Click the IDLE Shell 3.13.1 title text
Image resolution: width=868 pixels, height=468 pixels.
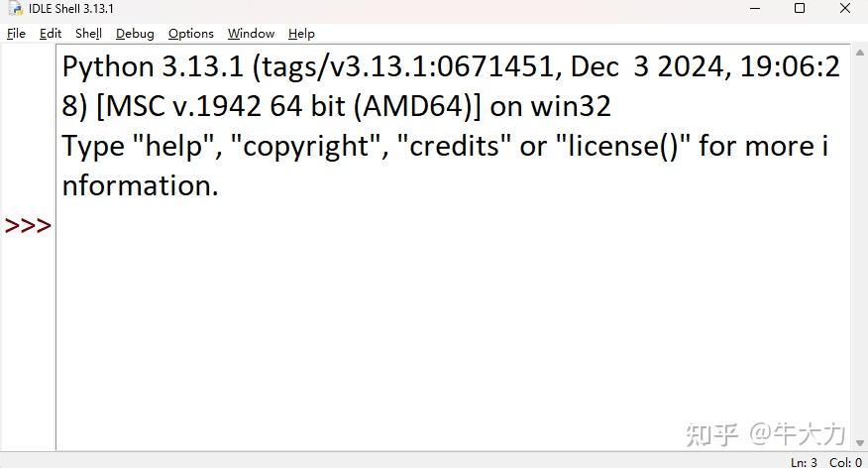(71, 9)
